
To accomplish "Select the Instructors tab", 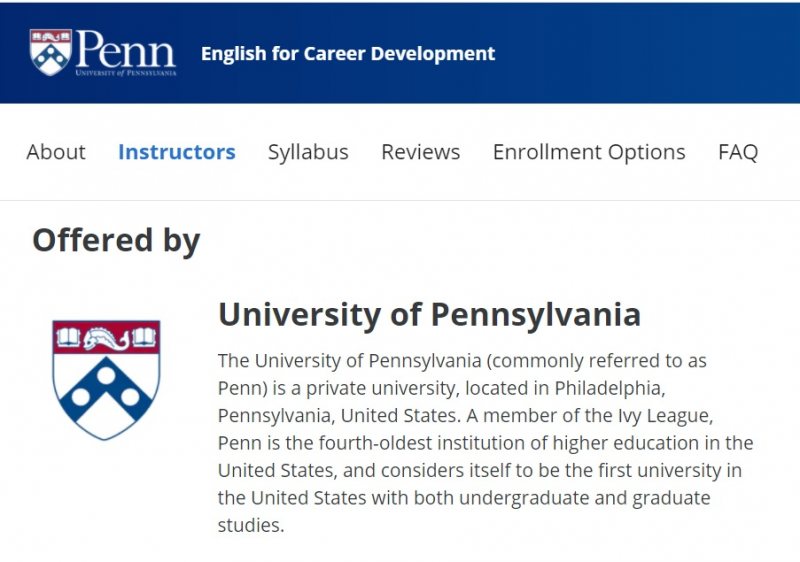I will pos(177,152).
